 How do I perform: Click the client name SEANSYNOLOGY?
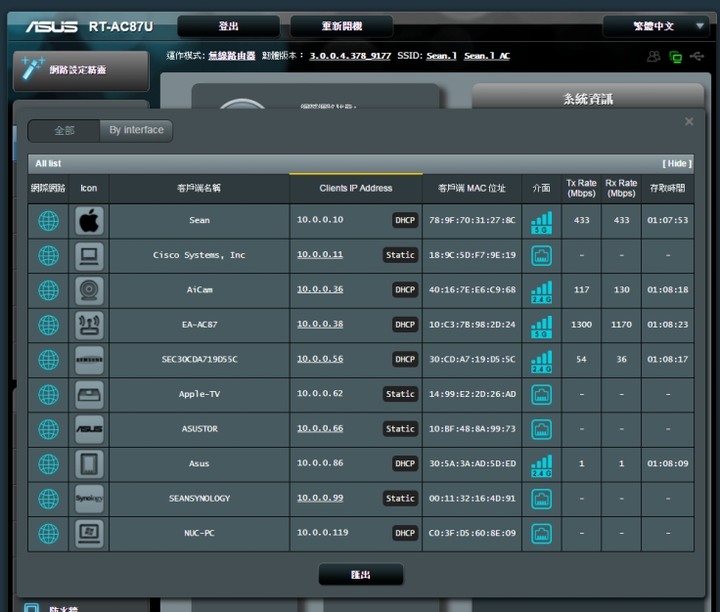[x=199, y=499]
